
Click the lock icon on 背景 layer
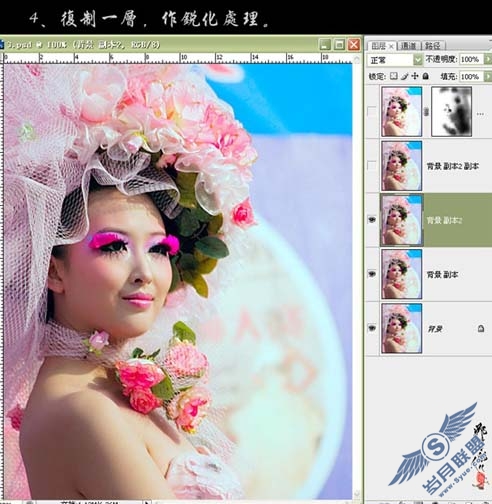click(481, 329)
